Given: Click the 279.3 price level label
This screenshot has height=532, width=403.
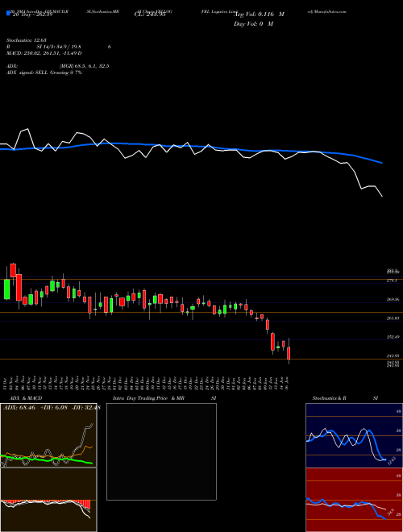Looking at the screenshot, I should (x=393, y=281).
